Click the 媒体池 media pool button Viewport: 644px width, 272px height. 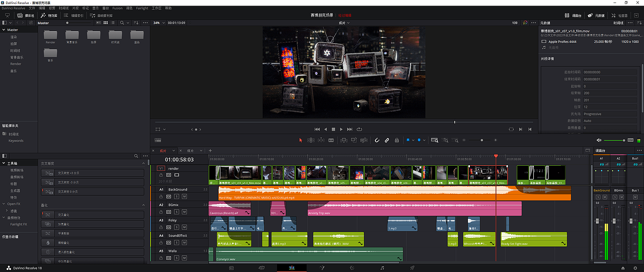26,16
